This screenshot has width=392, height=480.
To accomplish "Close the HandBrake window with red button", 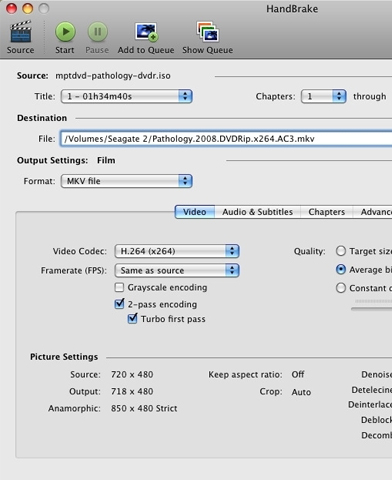I will [x=12, y=8].
